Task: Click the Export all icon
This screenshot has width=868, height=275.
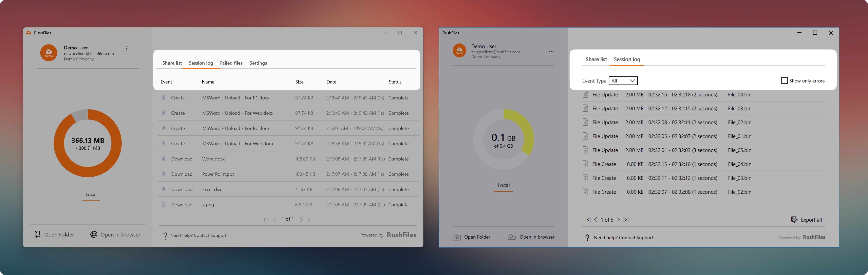Action: 794,220
